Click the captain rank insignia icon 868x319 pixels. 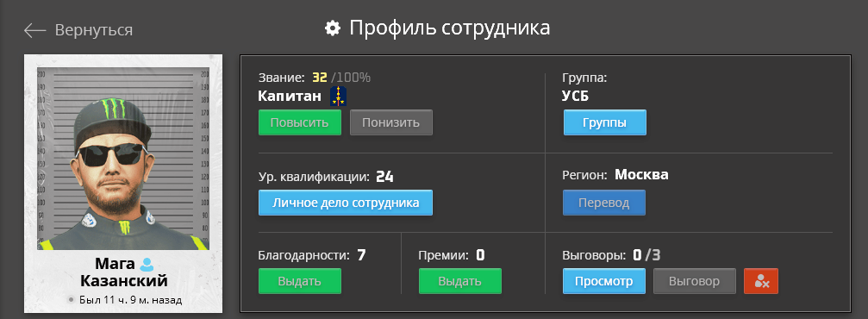coord(338,96)
